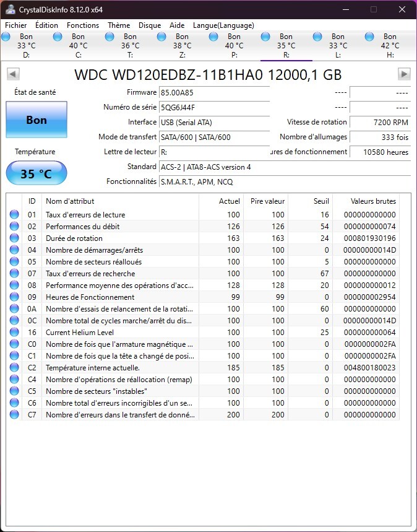Select the Current Helium Level attribute name

tap(80, 333)
